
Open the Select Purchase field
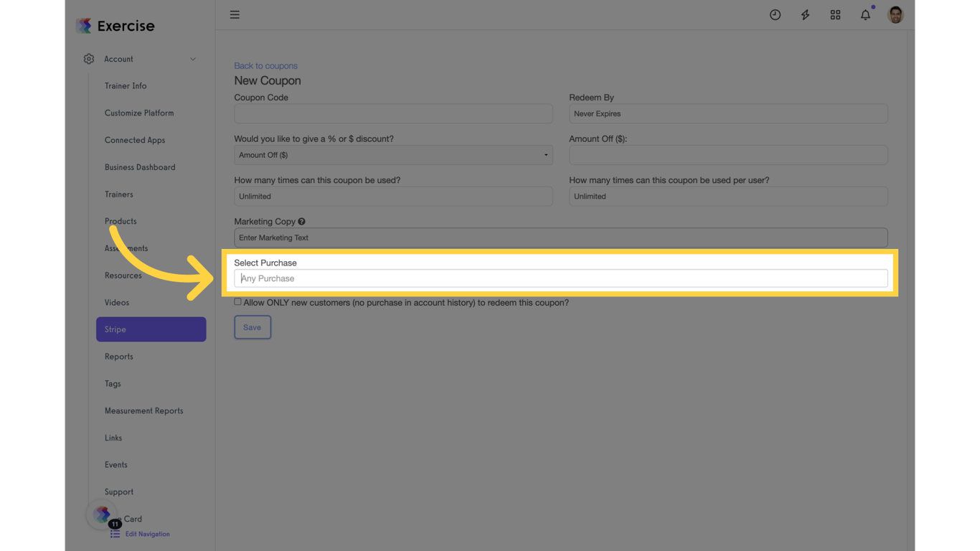[x=561, y=278]
